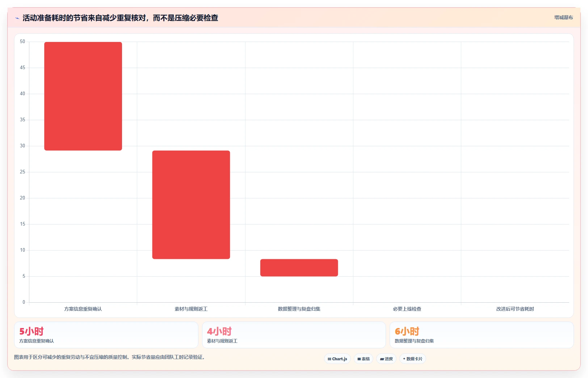The height and width of the screenshot is (378, 588).
Task: Click 方案信息重复确认 caption under 5小时
Action: coord(37,341)
